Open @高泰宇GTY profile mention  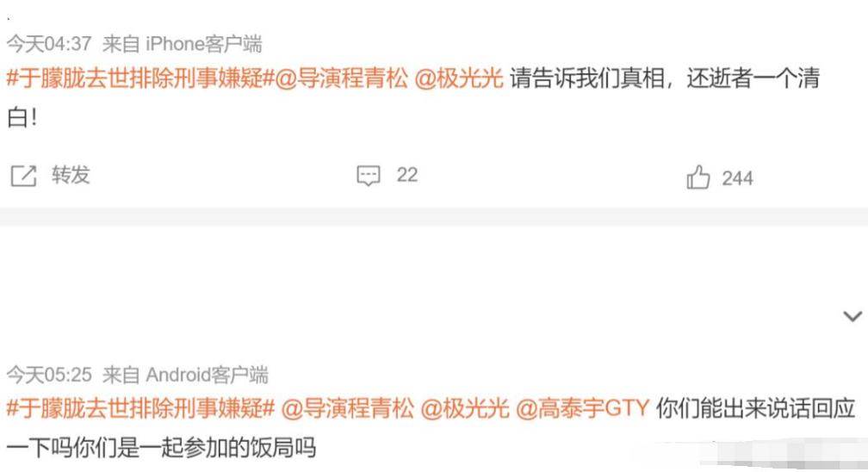(582, 409)
